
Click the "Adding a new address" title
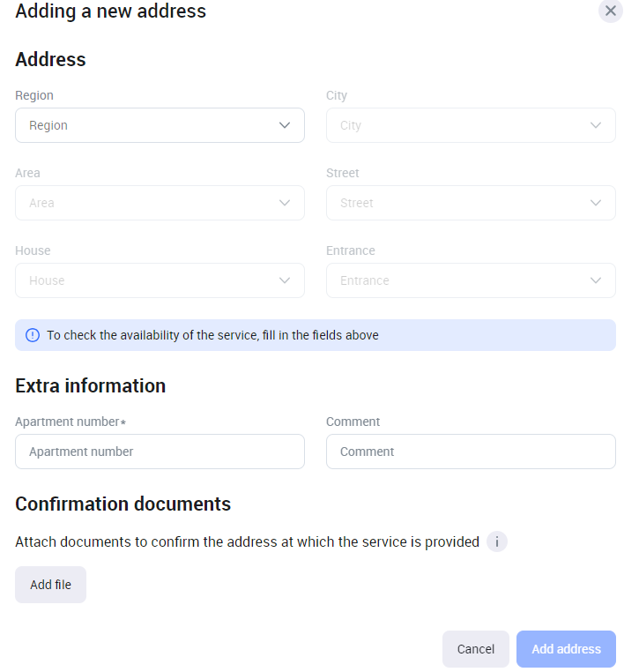pos(110,11)
